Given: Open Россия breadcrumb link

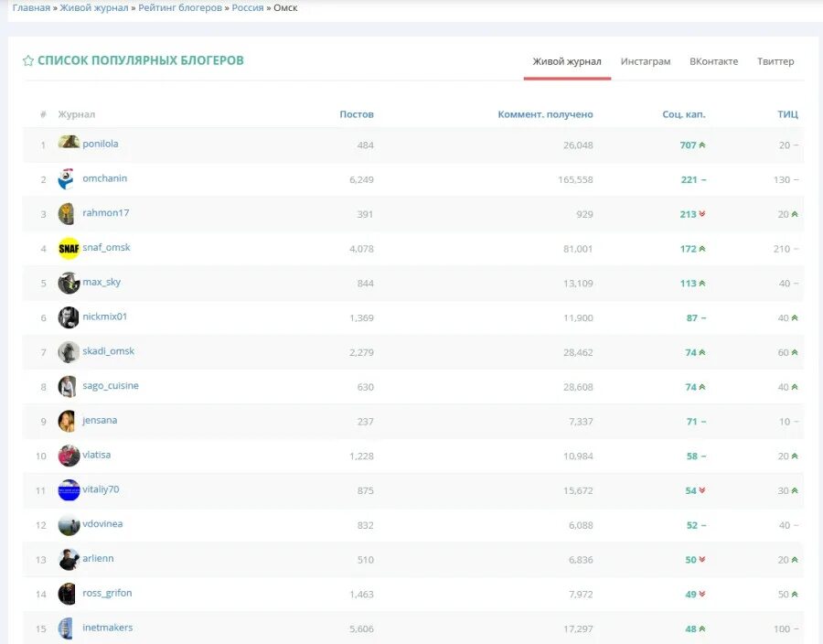Looking at the screenshot, I should 248,8.
